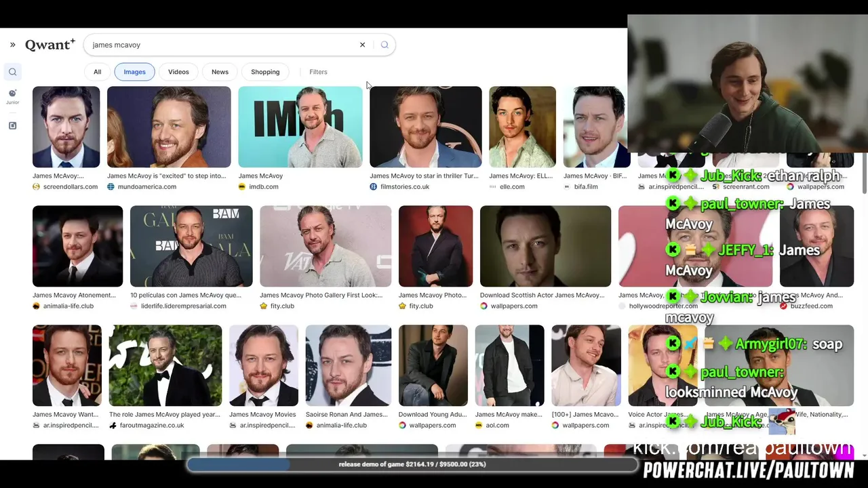Open the 'James Mcavoy Movies' thumbnail
The image size is (868, 488).
pos(264,365)
